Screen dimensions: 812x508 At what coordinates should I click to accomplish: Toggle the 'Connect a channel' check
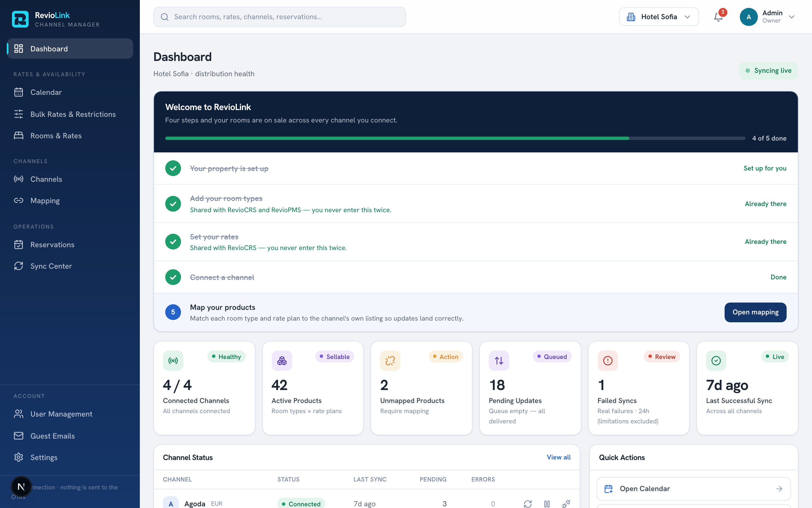coord(173,277)
